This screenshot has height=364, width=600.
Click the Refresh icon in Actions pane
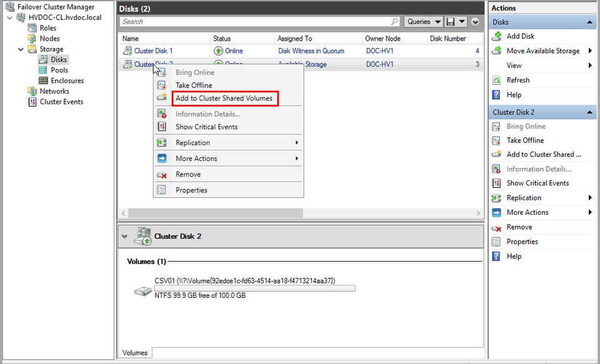tap(496, 81)
